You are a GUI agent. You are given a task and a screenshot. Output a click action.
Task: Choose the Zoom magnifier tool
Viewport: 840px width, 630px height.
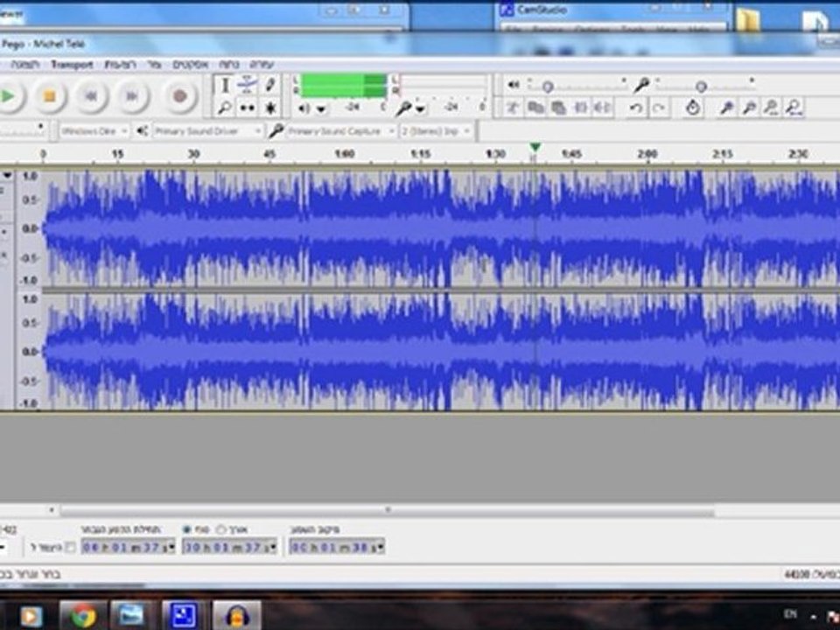(x=225, y=108)
